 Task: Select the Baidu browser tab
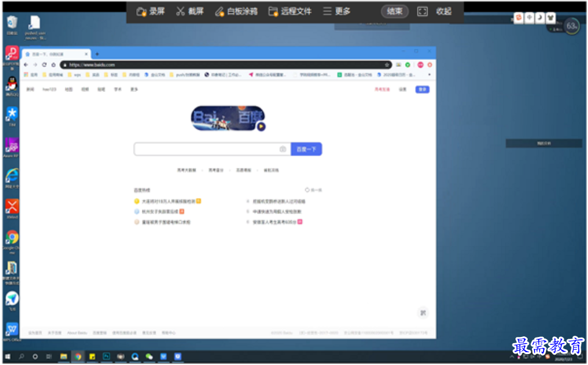55,54
